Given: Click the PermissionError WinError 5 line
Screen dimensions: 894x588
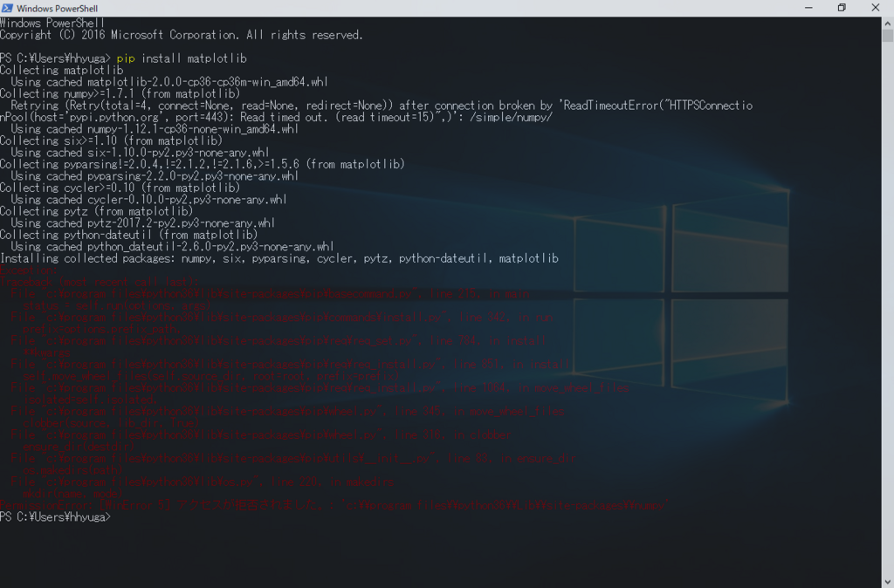Looking at the screenshot, I should point(335,505).
